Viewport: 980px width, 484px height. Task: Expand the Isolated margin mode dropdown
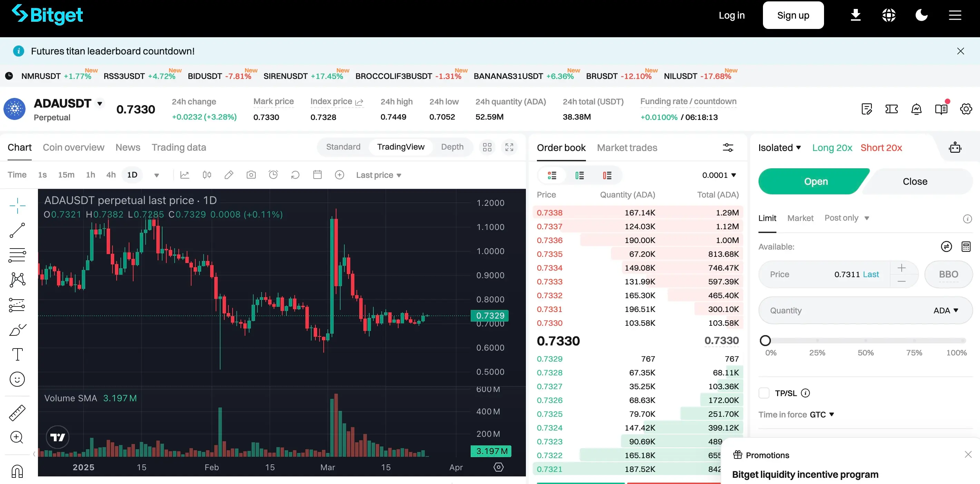click(x=780, y=148)
